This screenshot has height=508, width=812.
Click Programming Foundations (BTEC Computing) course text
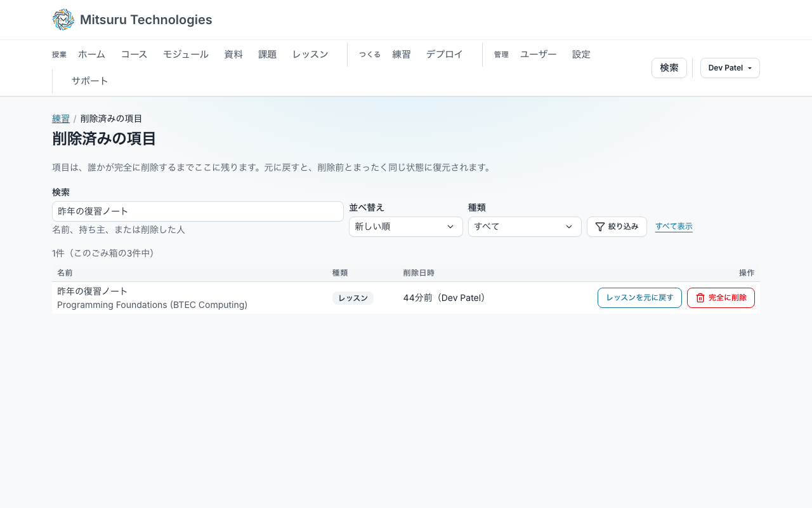[152, 305]
